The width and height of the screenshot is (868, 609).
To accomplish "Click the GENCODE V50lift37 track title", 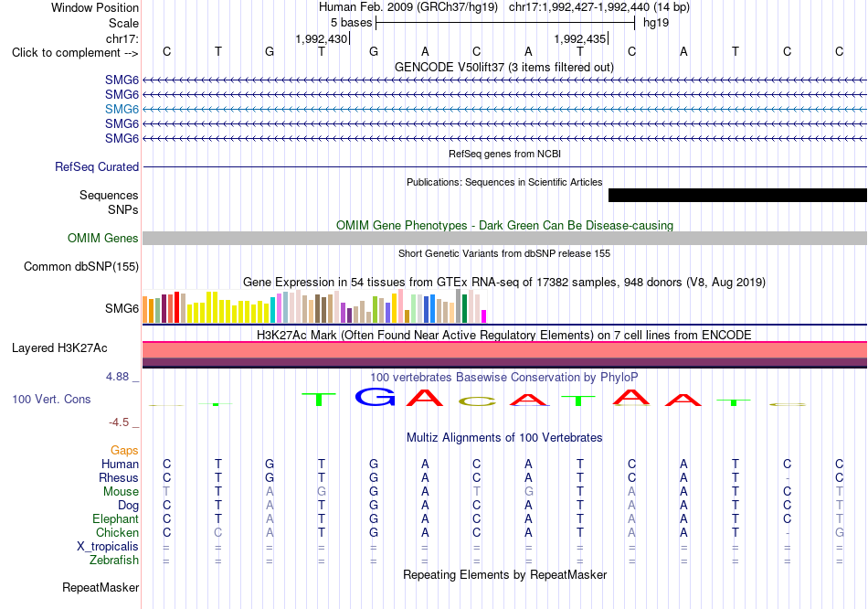I will (504, 68).
